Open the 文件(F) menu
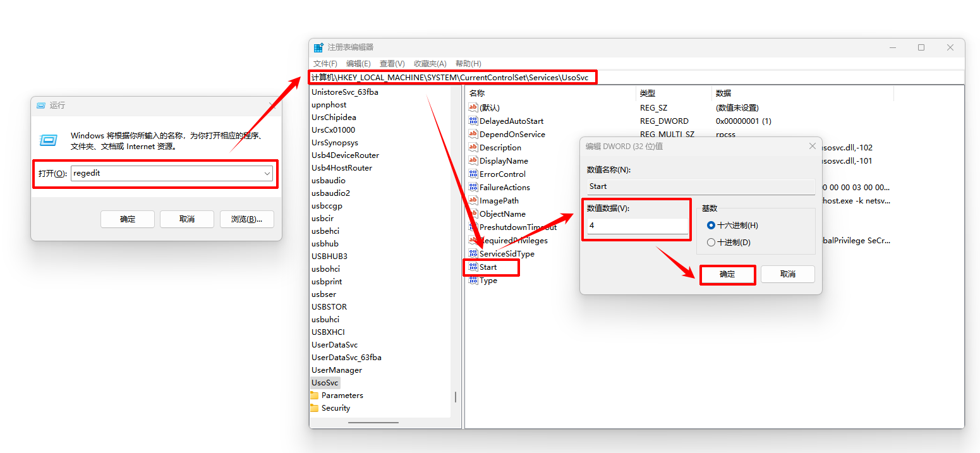Screen dimensions: 980x453 coord(325,64)
